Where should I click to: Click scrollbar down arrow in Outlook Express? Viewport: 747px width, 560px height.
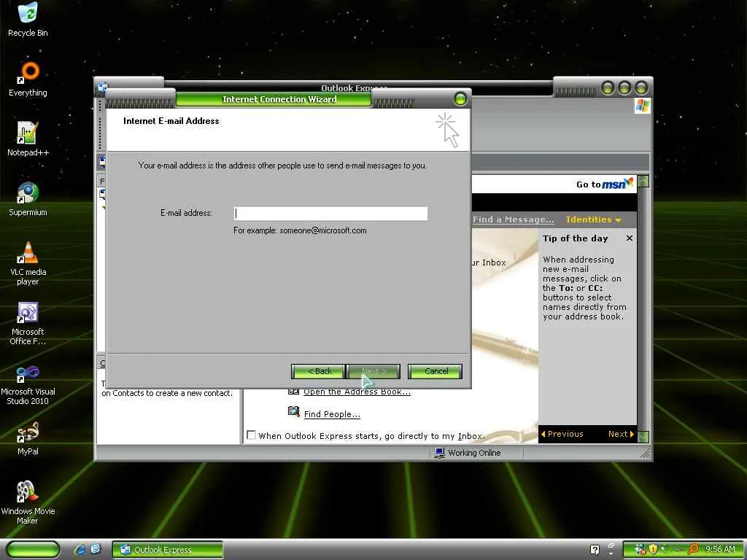pos(643,437)
